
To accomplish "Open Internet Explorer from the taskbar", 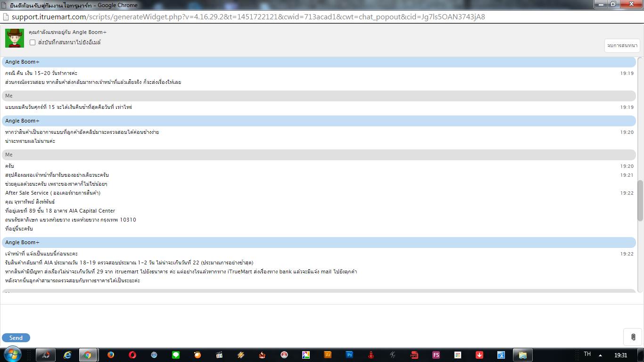I will pos(67,355).
